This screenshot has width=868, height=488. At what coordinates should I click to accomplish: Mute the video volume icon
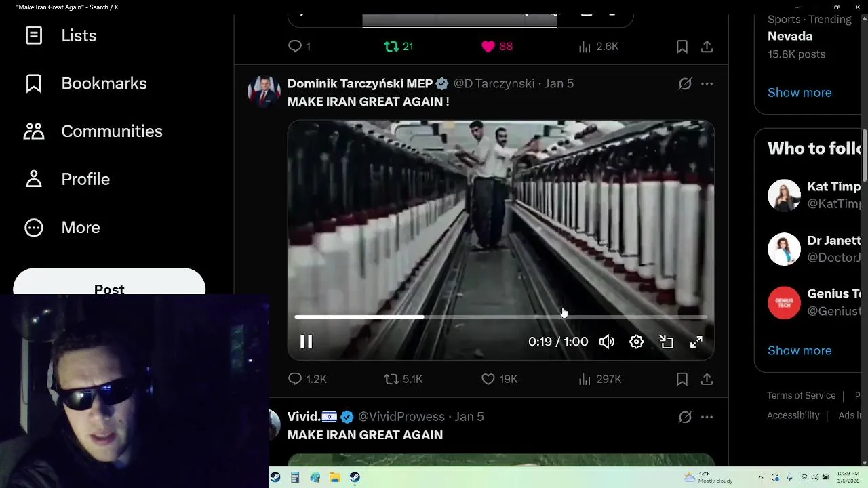click(607, 342)
